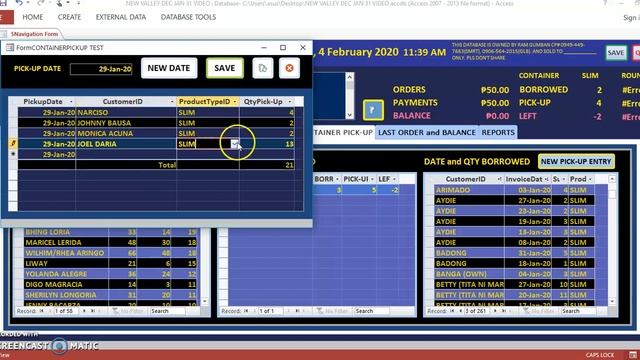Go to last record in the 1 of 1 navigator
The width and height of the screenshot is (640, 360).
pyautogui.click(x=297, y=311)
